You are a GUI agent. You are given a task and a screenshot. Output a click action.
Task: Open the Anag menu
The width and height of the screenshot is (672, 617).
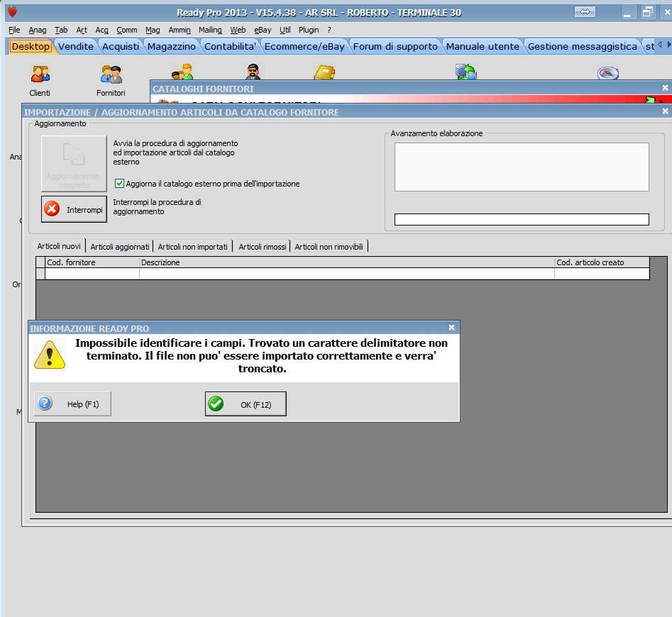38,30
